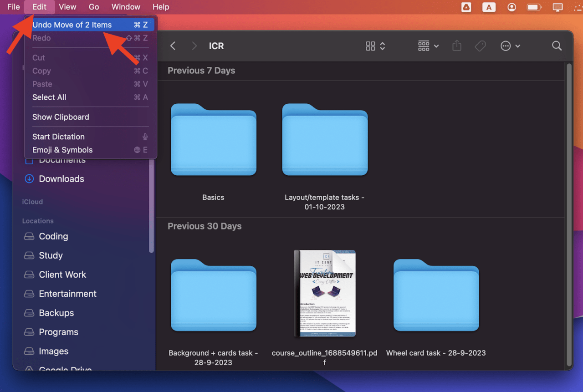Open the View menu in menu bar
The width and height of the screenshot is (583, 392).
click(x=67, y=7)
